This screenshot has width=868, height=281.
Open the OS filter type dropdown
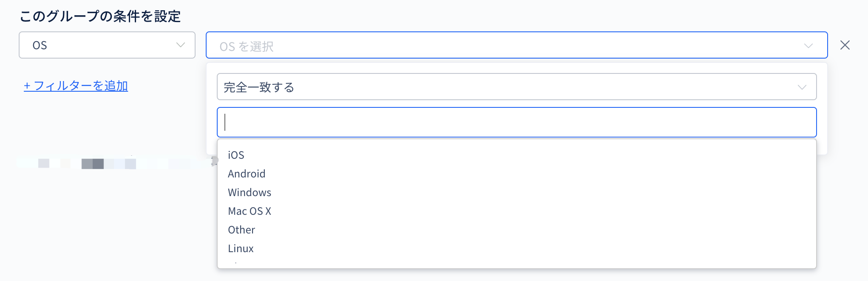pyautogui.click(x=107, y=45)
